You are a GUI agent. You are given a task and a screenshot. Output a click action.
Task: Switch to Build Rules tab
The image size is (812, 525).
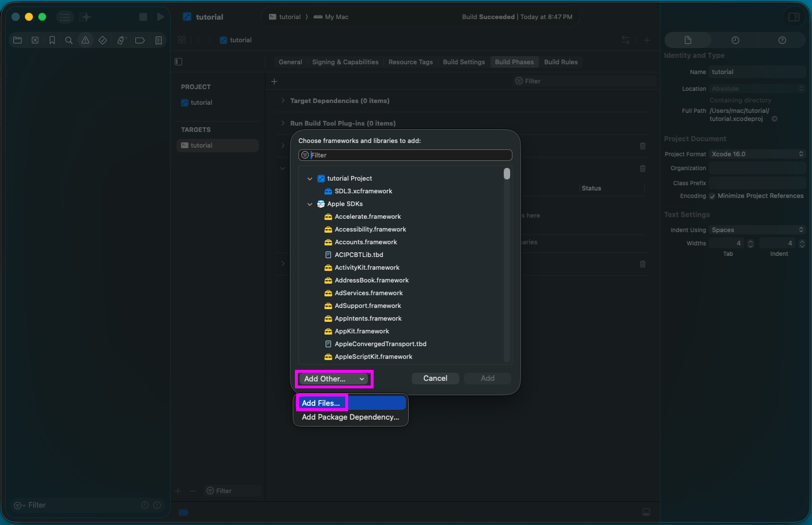click(x=561, y=62)
